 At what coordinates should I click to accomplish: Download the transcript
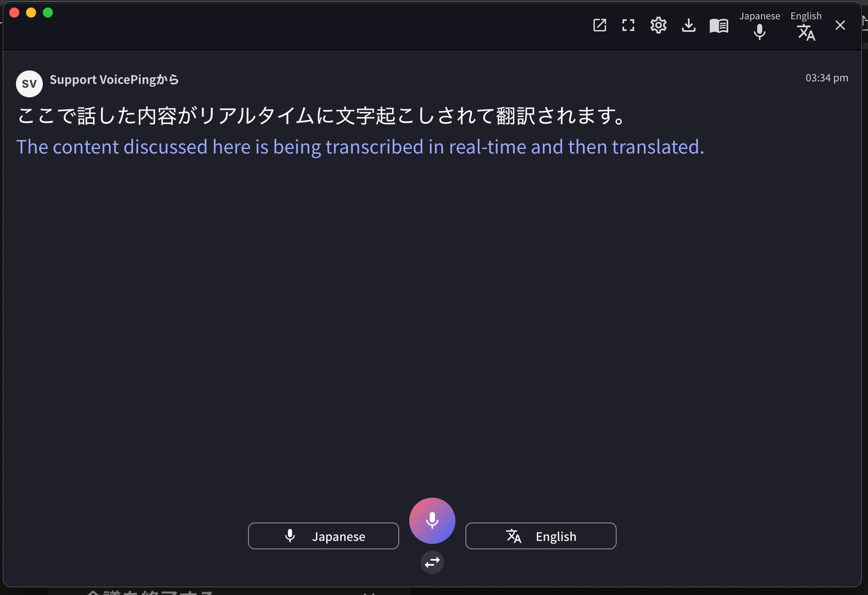pyautogui.click(x=688, y=25)
